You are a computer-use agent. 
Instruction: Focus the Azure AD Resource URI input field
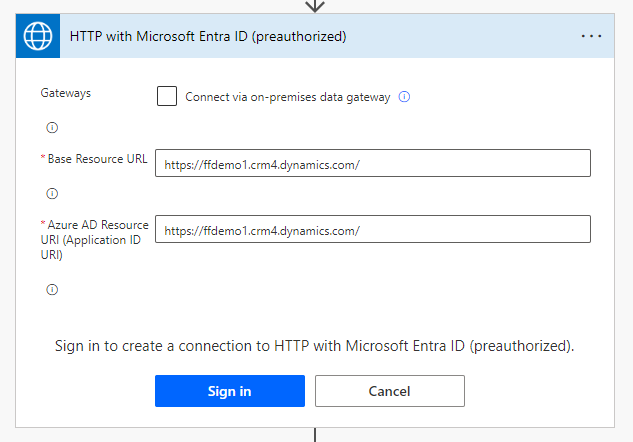tap(372, 229)
